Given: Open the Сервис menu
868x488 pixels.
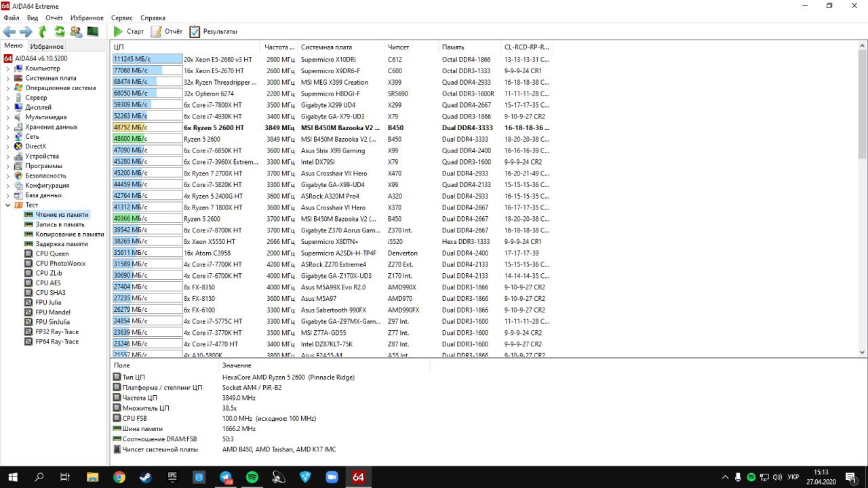Looking at the screenshot, I should pos(122,18).
